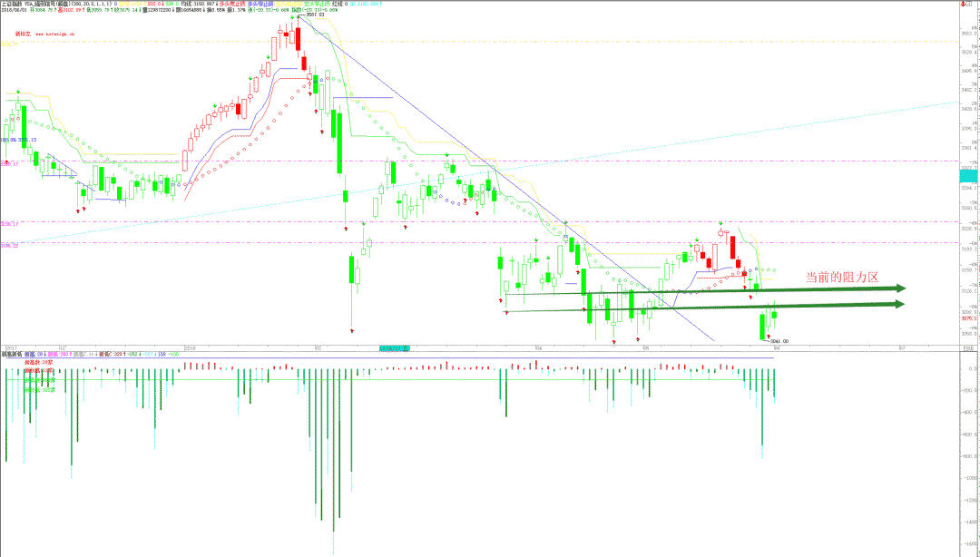The width and height of the screenshot is (980, 557).
Task: Click the sub-indicator name label in the lower panel
Action: pyautogui.click(x=13, y=356)
